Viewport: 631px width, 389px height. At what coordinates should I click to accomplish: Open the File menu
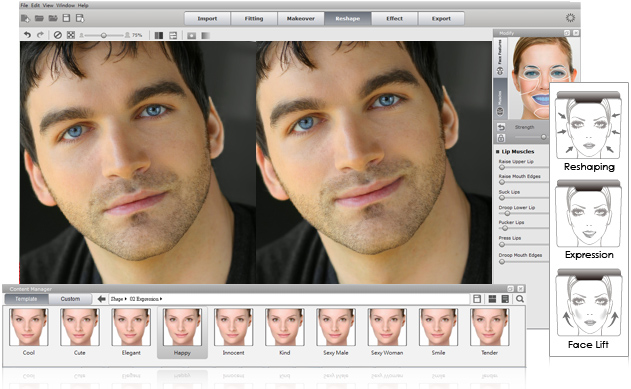pos(24,5)
